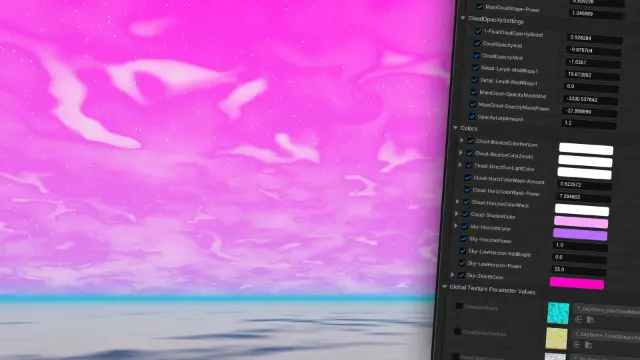Click CloudOpacityMod value field -1.0267
The image size is (640, 360).
coord(593,63)
